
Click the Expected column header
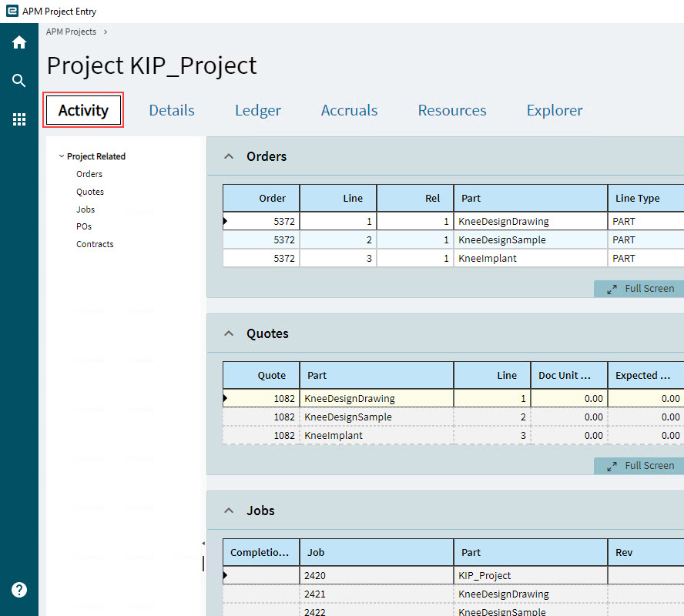pyautogui.click(x=646, y=375)
